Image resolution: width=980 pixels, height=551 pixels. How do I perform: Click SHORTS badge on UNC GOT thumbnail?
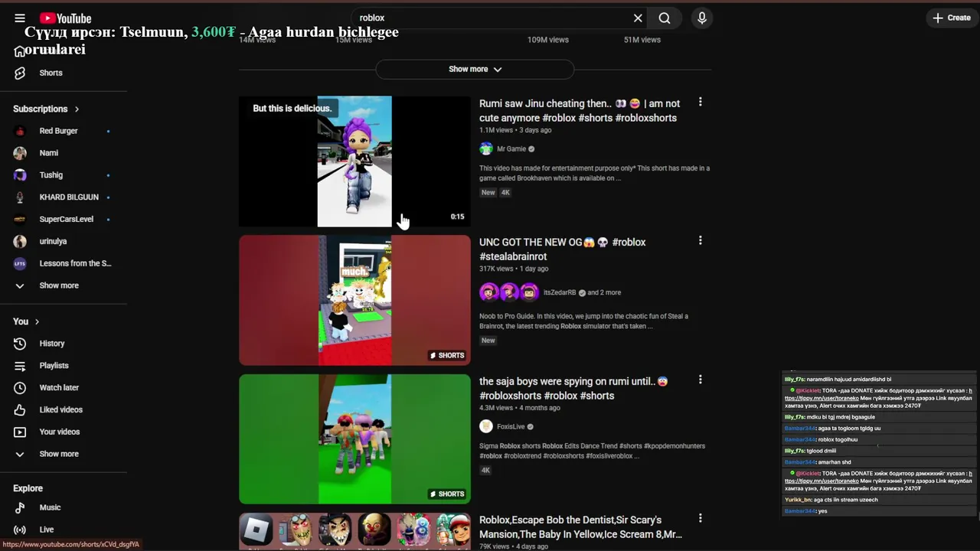coord(447,355)
